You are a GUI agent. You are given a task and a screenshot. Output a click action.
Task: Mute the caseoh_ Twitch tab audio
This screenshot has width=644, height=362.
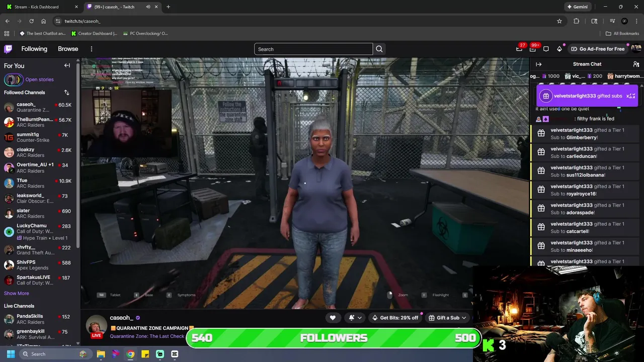pos(148,7)
